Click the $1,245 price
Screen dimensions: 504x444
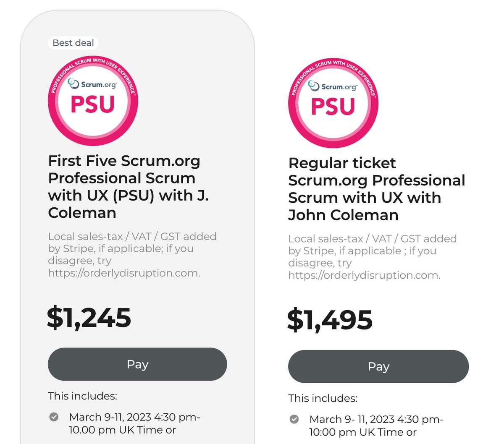pos(89,318)
